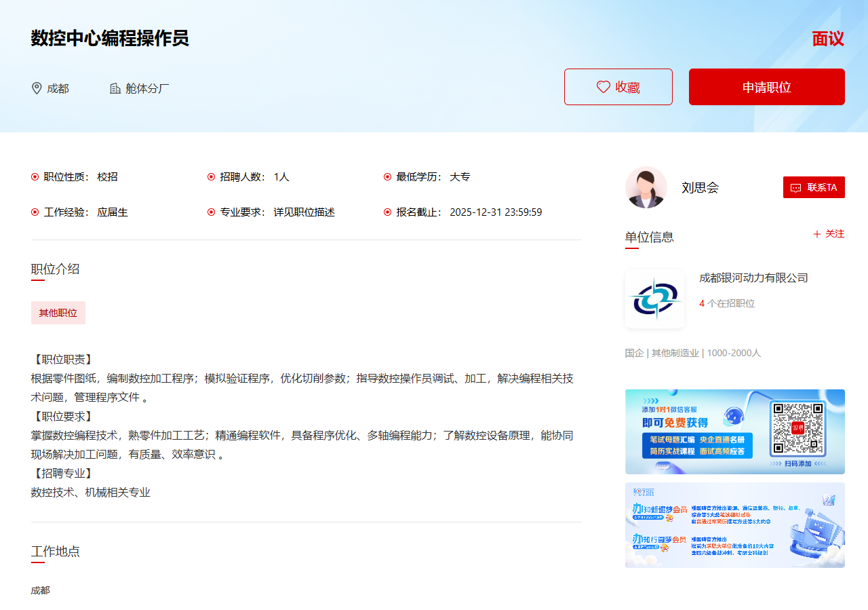Click the 面议 salary text

click(828, 39)
